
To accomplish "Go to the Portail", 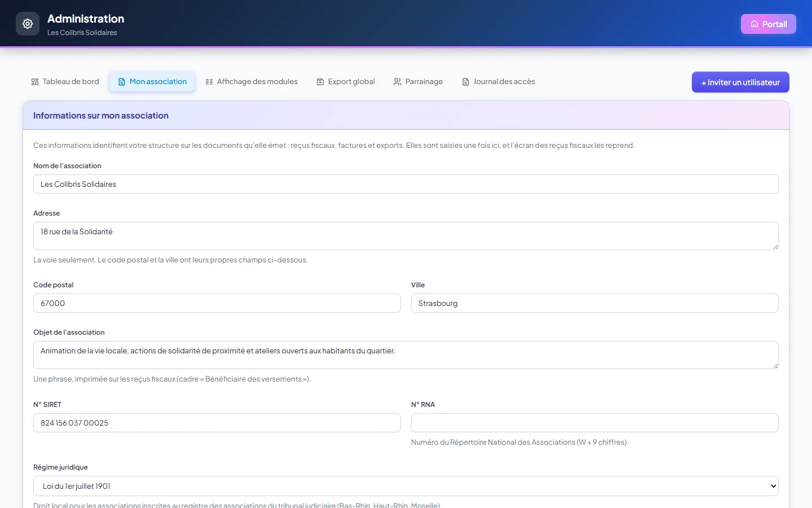I will (769, 24).
